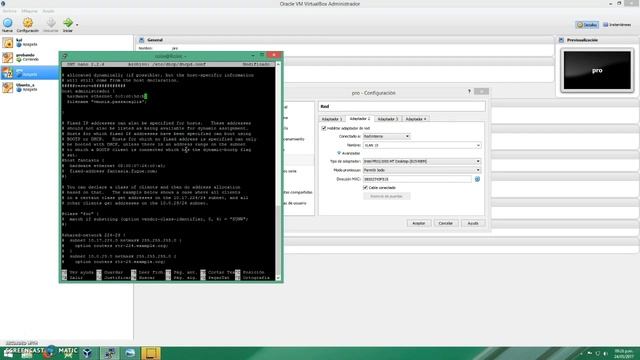Viewport: 640px width, 360px height.
Task: Click Ayuda in the Configuración dialog
Action: [x=473, y=223]
